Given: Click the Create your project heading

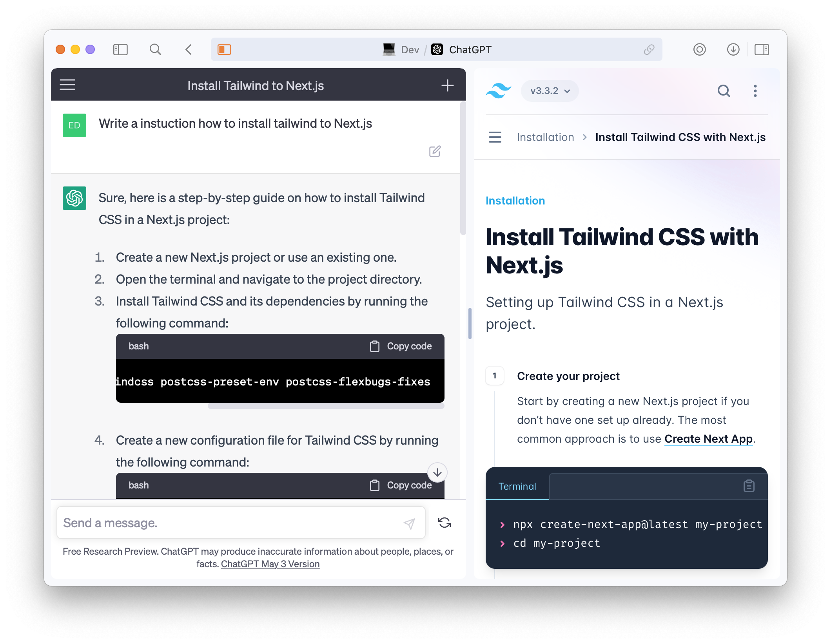Looking at the screenshot, I should pos(568,376).
